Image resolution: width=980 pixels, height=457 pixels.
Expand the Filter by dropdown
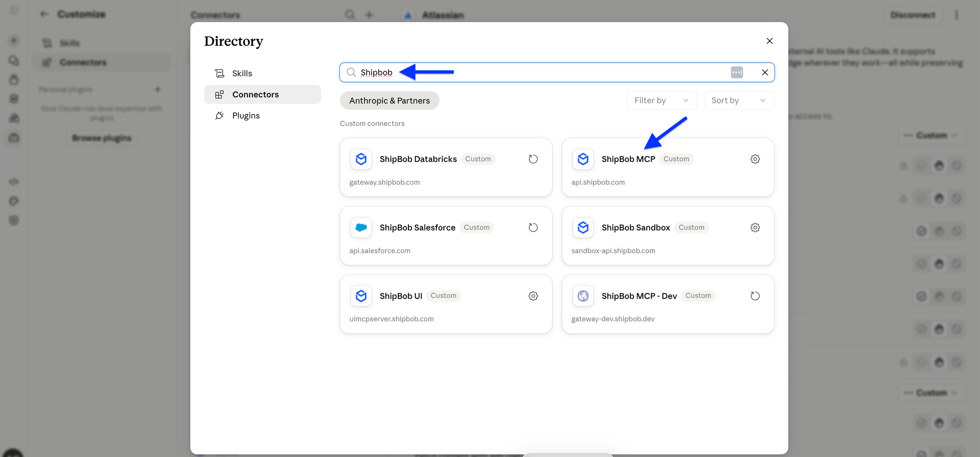coord(662,101)
